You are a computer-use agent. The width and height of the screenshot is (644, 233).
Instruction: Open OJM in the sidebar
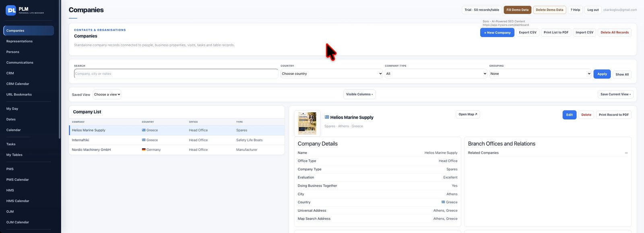pyautogui.click(x=10, y=212)
